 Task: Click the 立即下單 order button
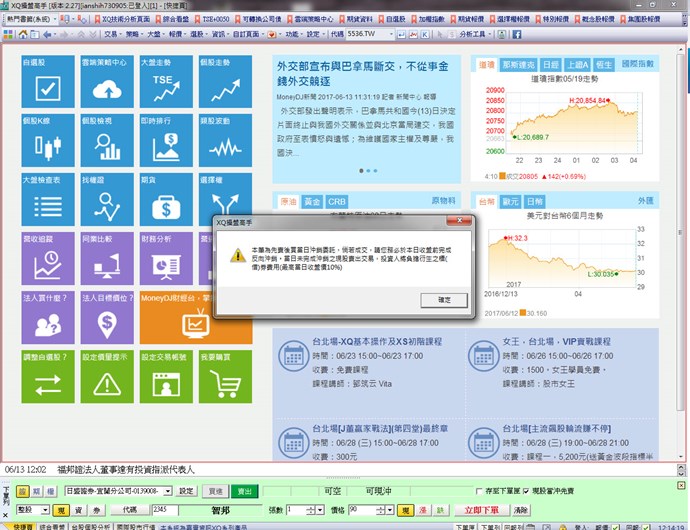pos(481,510)
